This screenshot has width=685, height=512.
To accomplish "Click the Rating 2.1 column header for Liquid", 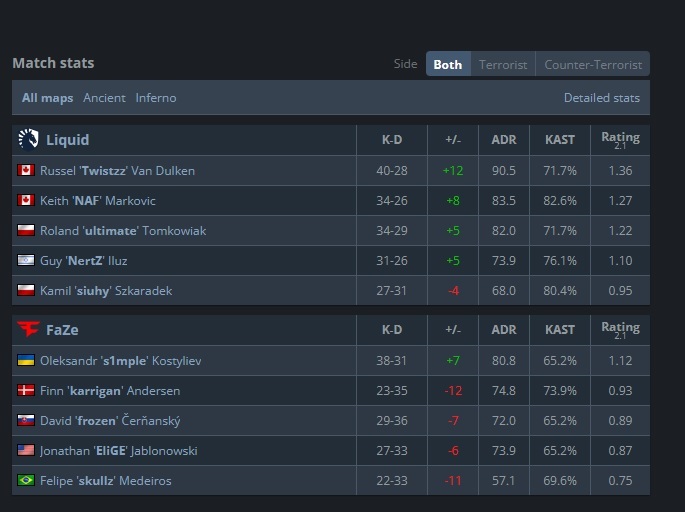I will pyautogui.click(x=620, y=140).
